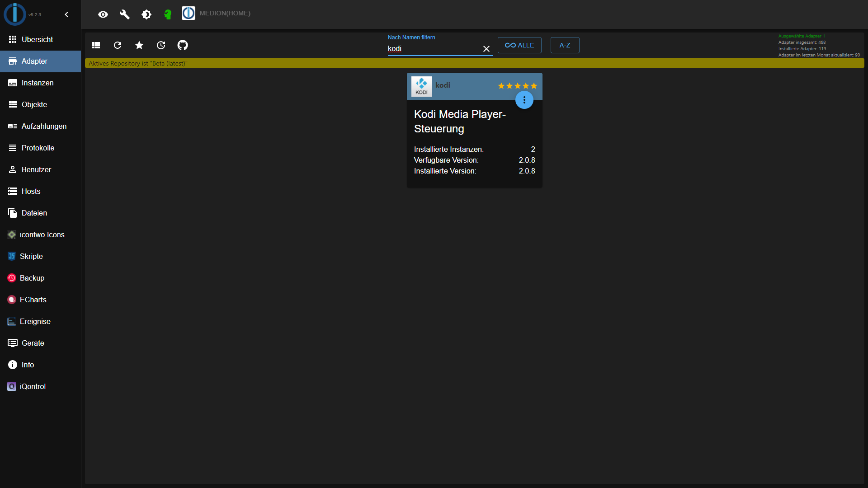Collapse the left sidebar chevron

(x=66, y=14)
